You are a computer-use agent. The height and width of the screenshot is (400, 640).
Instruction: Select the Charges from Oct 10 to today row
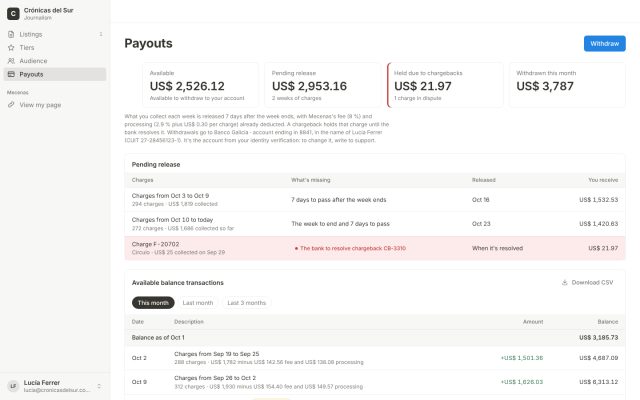tap(375, 224)
